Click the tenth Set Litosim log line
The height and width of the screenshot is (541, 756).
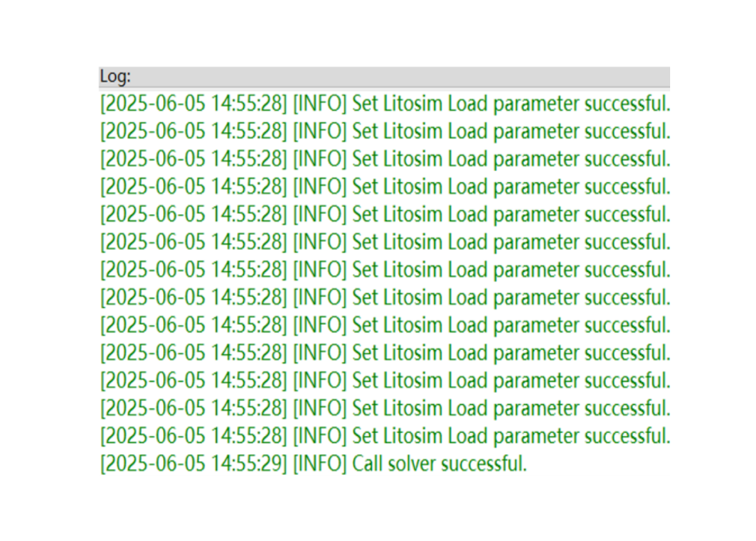386,353
